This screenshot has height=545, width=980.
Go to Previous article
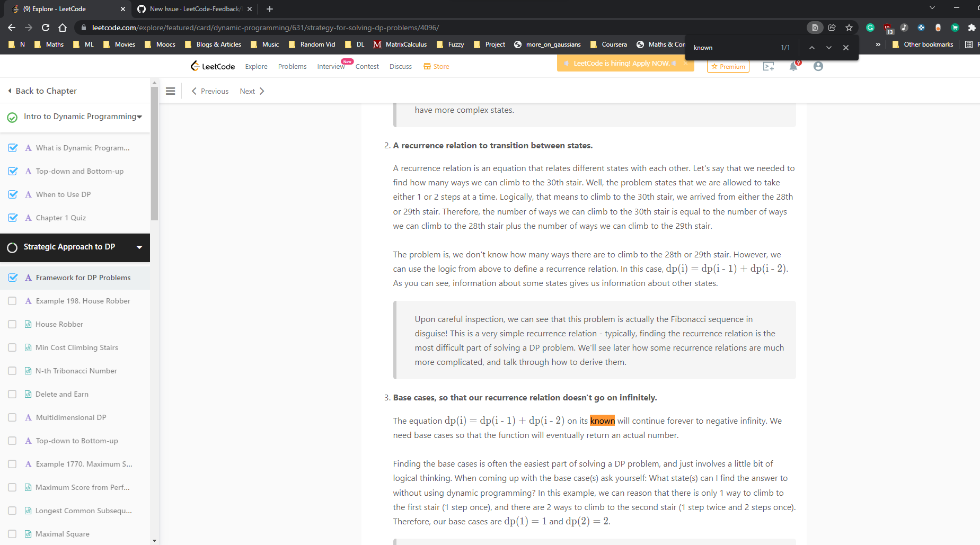(x=210, y=91)
